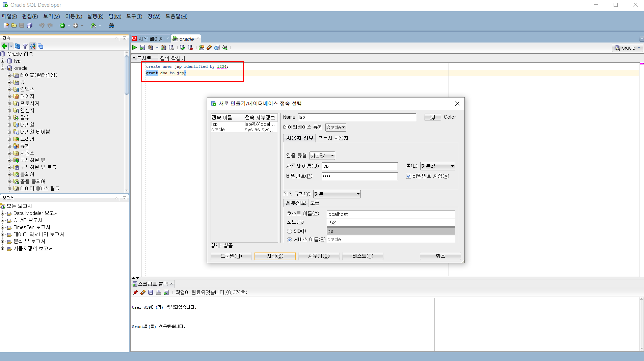Viewport: 644px width, 361px height.
Task: Click the New file icon in main toolbar
Action: click(x=6, y=26)
